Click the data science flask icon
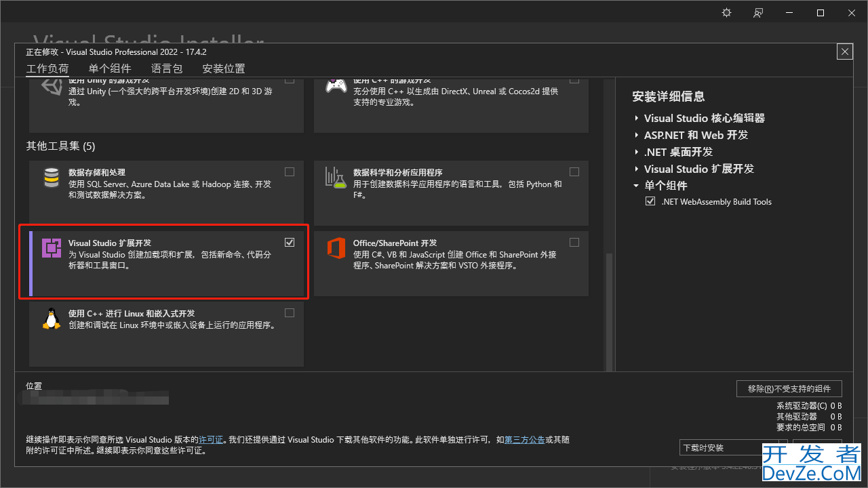The image size is (868, 488). coord(336,178)
